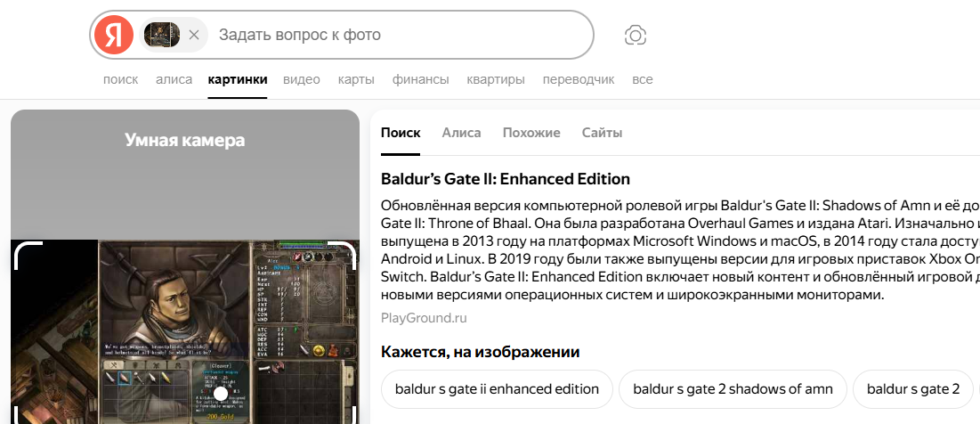Screen dimensions: 980x424
Task: Click the Yandex logo icon
Action: click(x=114, y=35)
